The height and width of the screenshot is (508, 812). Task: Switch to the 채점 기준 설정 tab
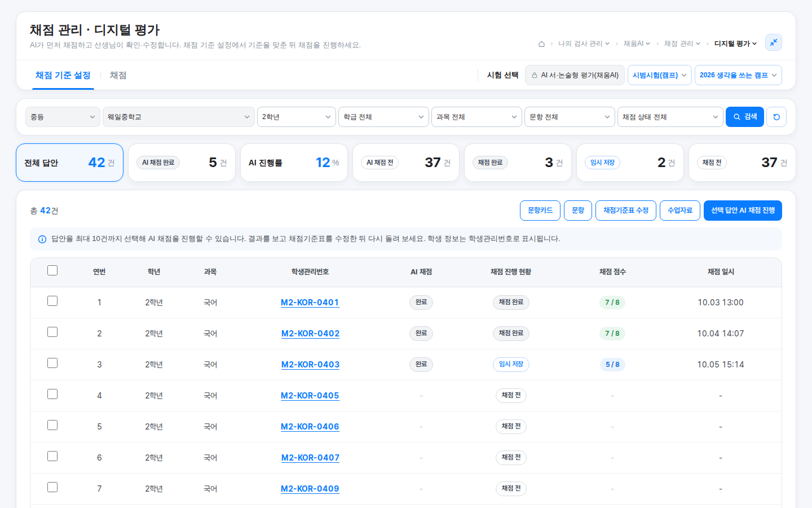tap(63, 75)
